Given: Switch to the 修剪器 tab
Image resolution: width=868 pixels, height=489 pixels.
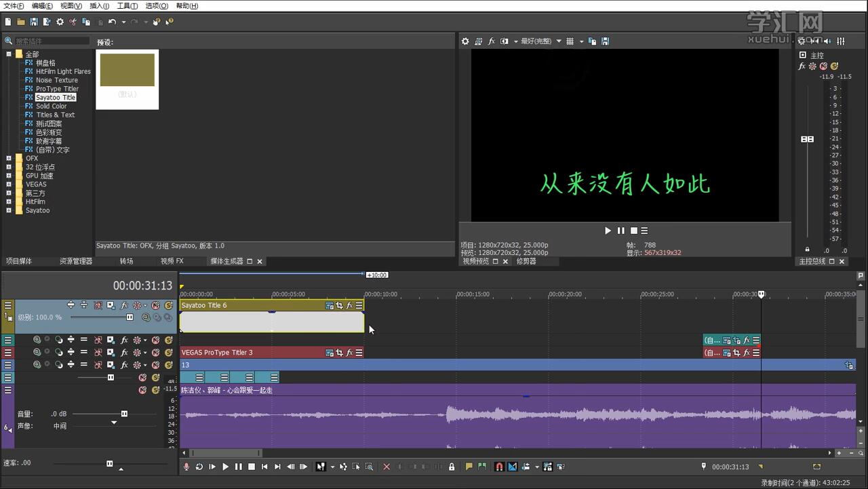Looking at the screenshot, I should pos(526,261).
